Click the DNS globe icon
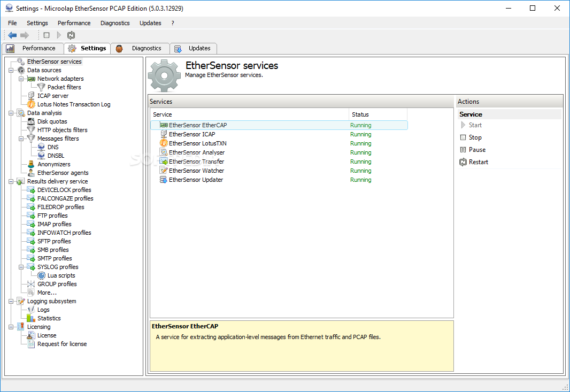The image size is (570, 392). click(x=42, y=147)
